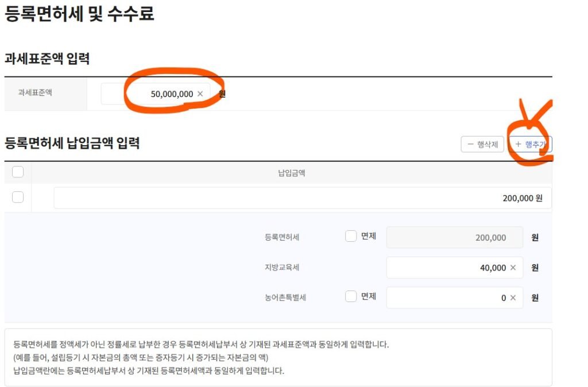Clear the 농어촌특별세 0 value with its X icon

tap(513, 297)
